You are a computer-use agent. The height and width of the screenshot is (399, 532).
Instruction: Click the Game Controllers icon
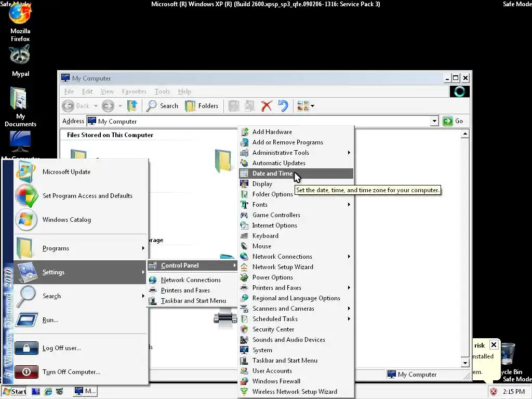pos(244,215)
